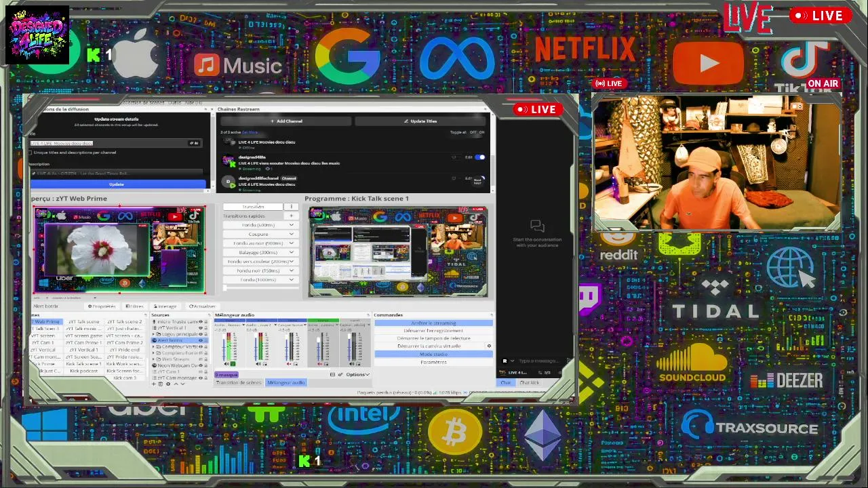Click the second mixer channel volume fader
This screenshot has width=868, height=488.
pyautogui.click(x=255, y=346)
